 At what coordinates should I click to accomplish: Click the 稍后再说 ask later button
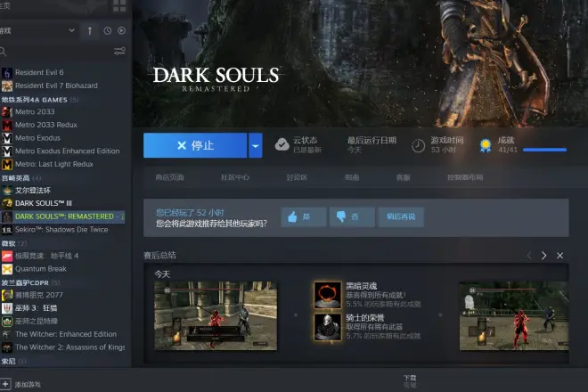click(x=401, y=216)
